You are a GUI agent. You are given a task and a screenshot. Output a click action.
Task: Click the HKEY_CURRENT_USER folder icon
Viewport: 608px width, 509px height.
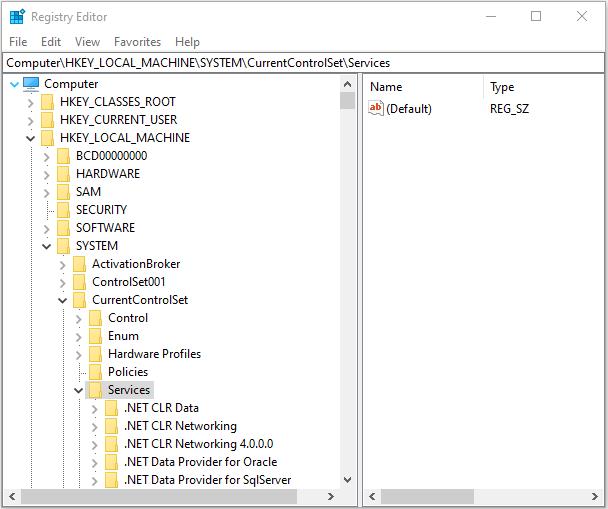(47, 120)
